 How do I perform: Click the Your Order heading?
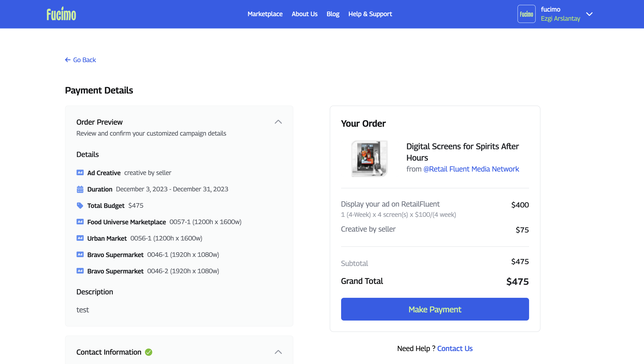(363, 124)
